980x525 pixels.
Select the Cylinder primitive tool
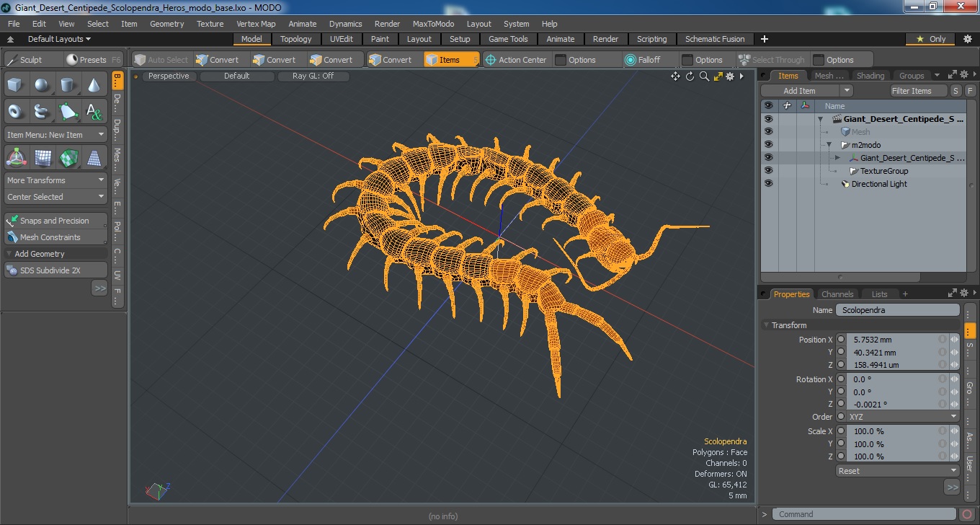tap(68, 85)
